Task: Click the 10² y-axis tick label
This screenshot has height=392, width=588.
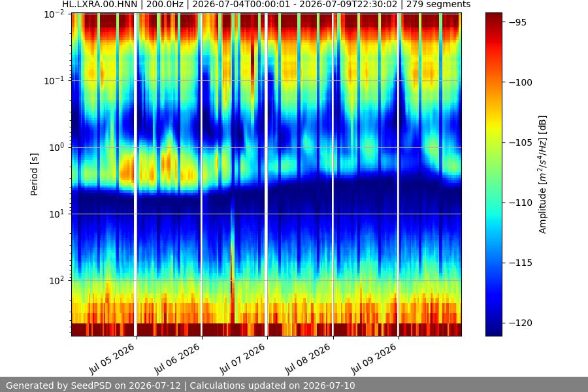Action: point(57,280)
